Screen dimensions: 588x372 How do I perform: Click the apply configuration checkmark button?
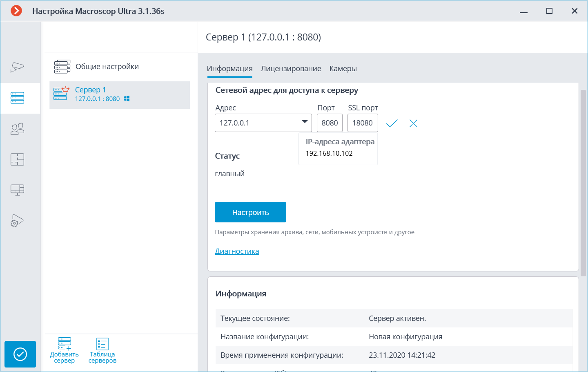20,354
